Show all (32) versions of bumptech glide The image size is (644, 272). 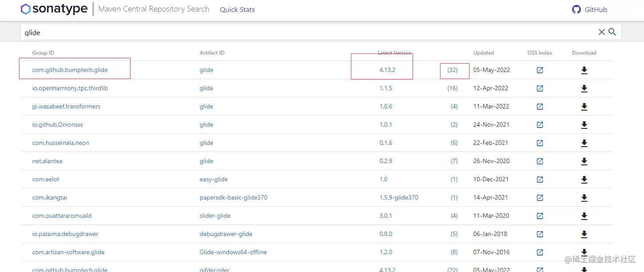point(453,70)
